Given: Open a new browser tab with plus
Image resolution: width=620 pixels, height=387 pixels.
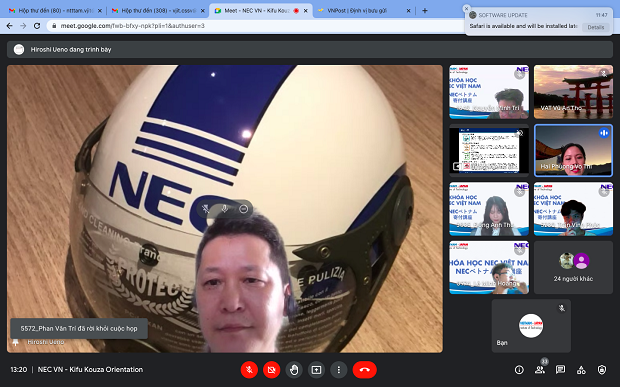Looking at the screenshot, I should pyautogui.click(x=425, y=11).
